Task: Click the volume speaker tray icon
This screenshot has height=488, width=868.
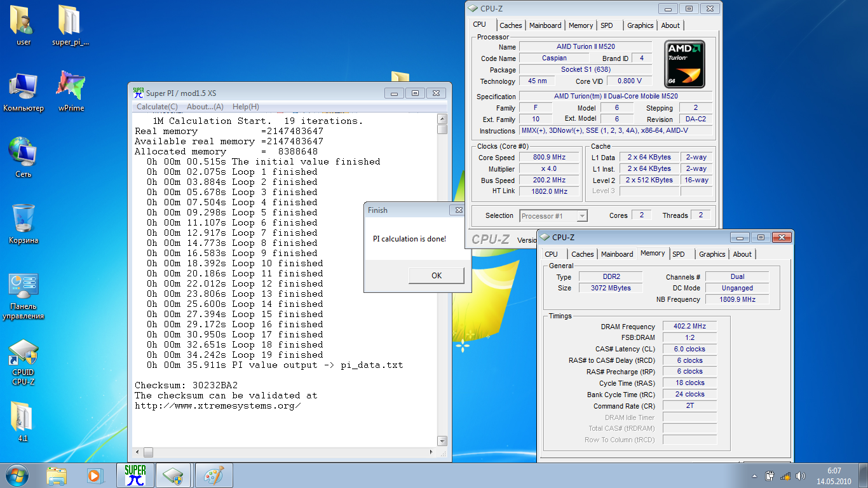Action: [x=801, y=476]
